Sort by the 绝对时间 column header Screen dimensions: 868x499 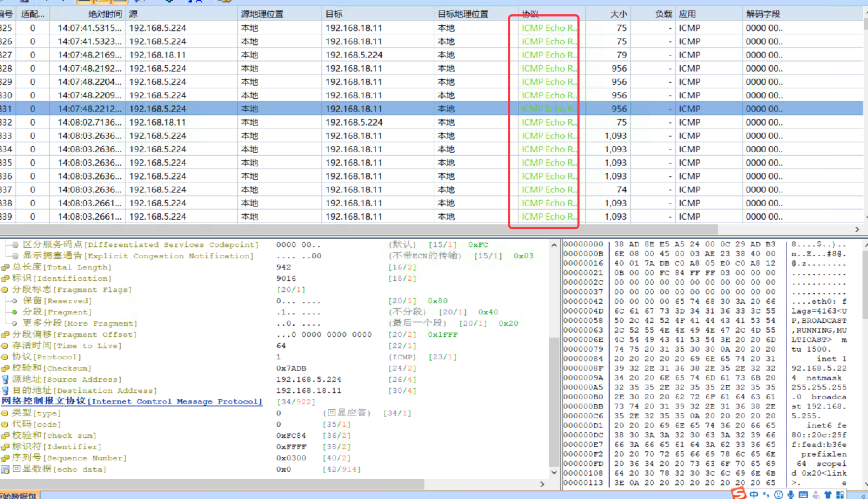[x=105, y=14]
